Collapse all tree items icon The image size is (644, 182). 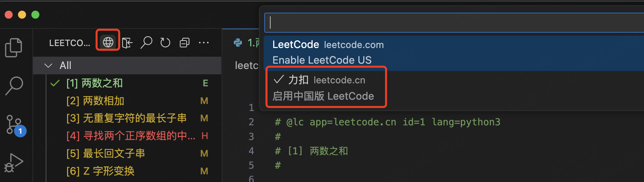coord(185,43)
